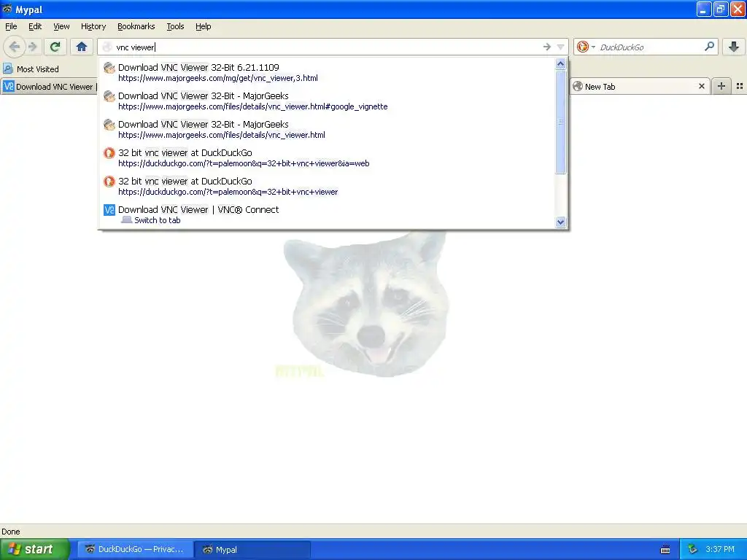Select 32 bit vnc viewer suggestion with ia=web
The image size is (747, 560).
[328, 158]
